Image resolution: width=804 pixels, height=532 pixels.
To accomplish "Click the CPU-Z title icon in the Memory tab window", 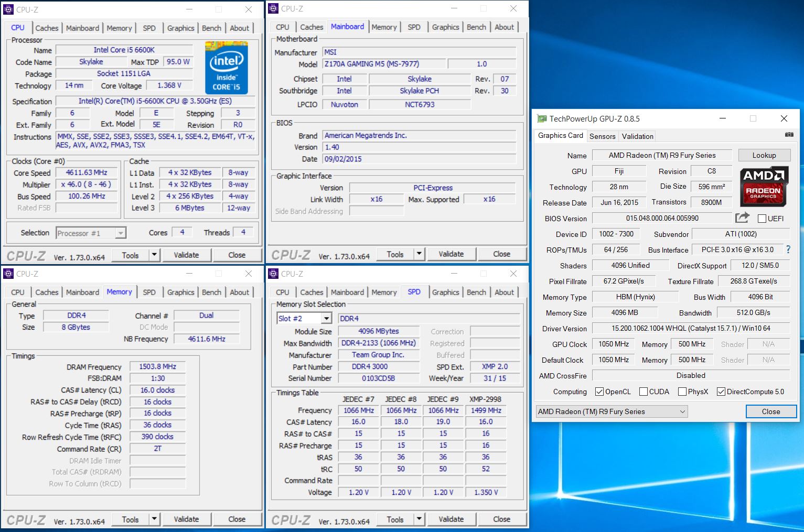I will [8, 274].
